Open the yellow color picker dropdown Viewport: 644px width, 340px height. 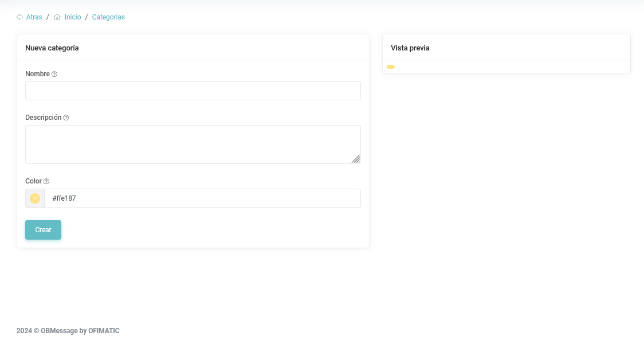tap(35, 198)
